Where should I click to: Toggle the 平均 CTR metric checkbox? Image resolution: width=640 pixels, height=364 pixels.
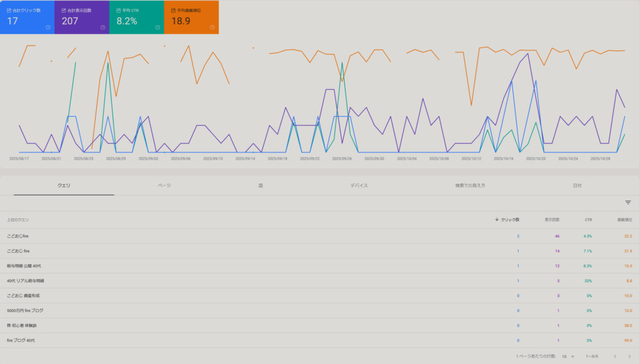[119, 11]
